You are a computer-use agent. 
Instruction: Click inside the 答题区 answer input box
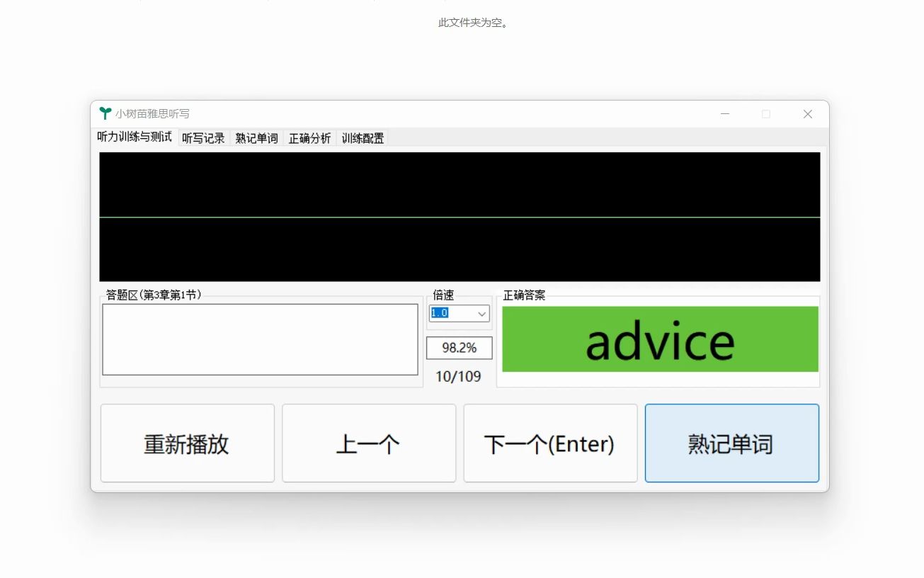(x=261, y=339)
